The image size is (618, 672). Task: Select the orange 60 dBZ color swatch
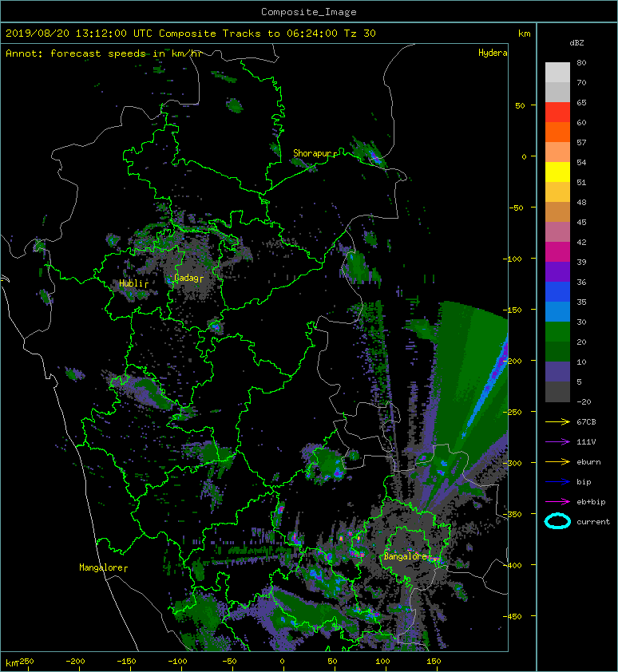[x=557, y=132]
